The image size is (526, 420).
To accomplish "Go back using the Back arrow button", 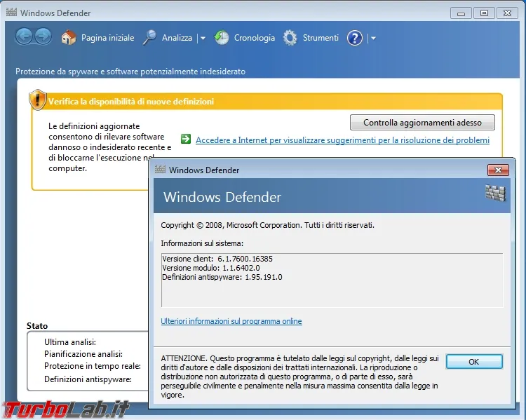I will [24, 36].
